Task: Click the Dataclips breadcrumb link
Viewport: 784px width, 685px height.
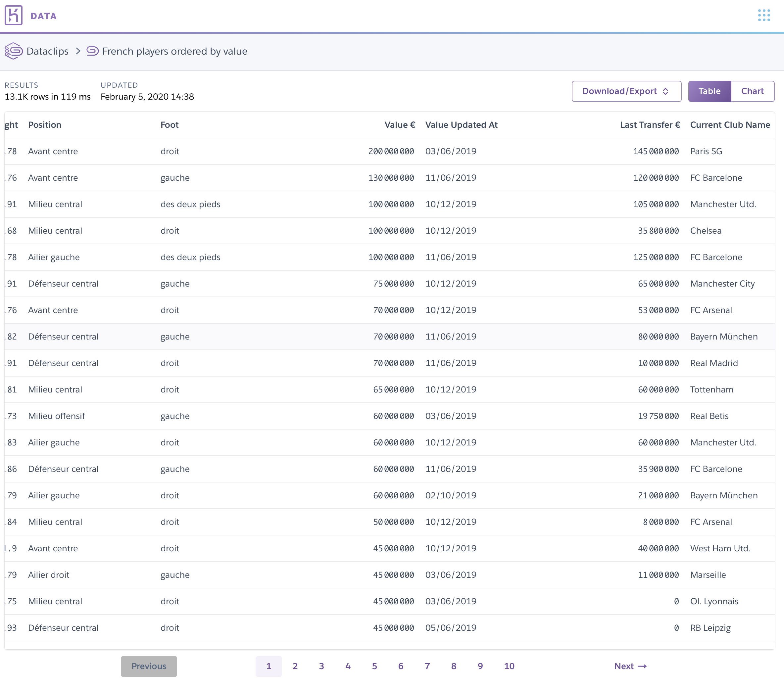Action: click(x=47, y=51)
